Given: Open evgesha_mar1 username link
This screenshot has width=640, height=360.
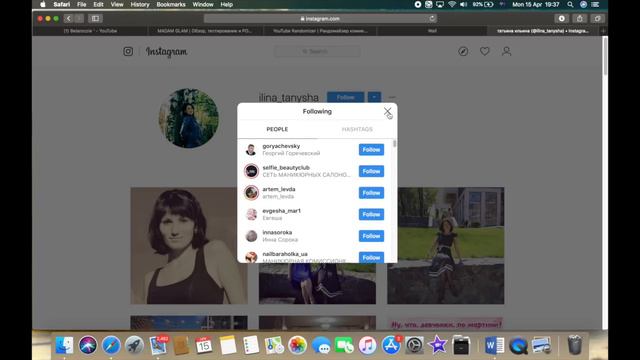Looking at the screenshot, I should [x=282, y=211].
